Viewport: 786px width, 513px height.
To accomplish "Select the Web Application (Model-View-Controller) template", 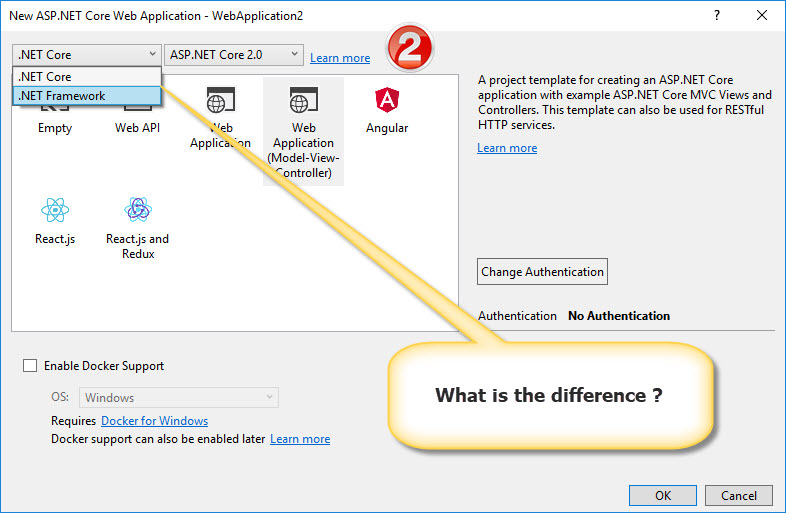I will (303, 131).
